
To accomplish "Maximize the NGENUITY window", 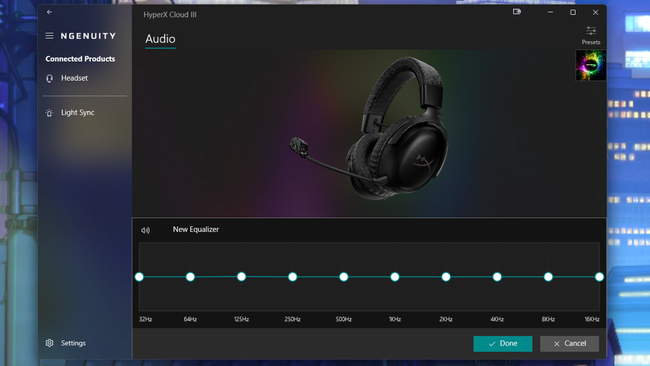I will (x=573, y=12).
